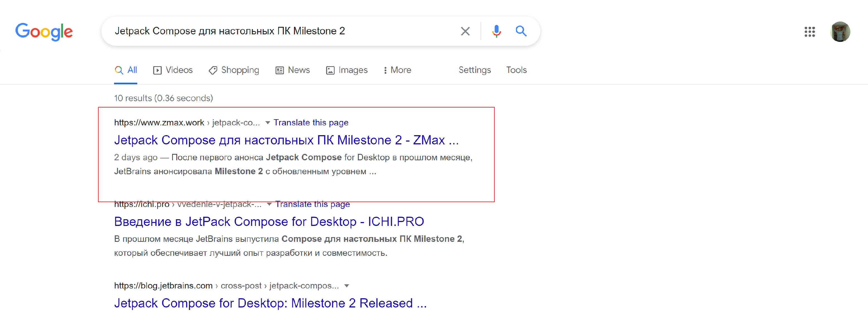This screenshot has width=868, height=315.
Task: Click Translate this page for zmax.work result
Action: coord(311,123)
